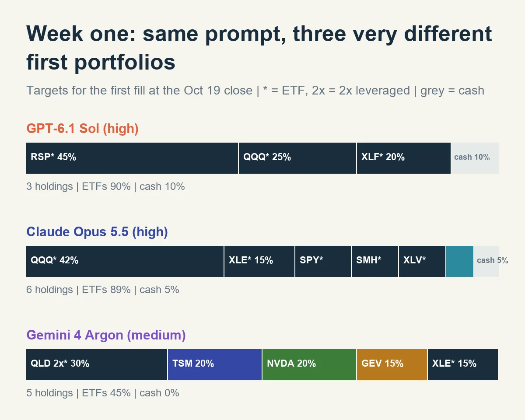
Task: Click the blue TSM 20% segment
Action: [215, 364]
